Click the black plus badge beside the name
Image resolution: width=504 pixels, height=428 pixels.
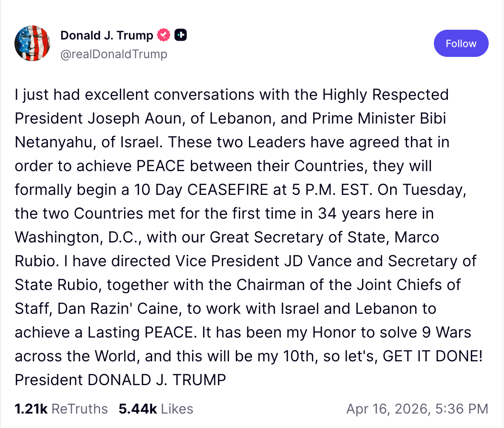[181, 35]
